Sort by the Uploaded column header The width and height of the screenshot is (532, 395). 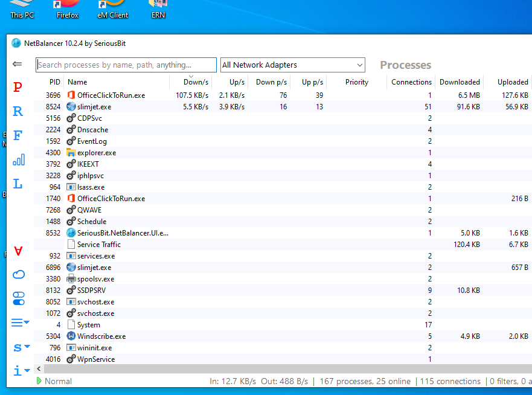point(508,82)
